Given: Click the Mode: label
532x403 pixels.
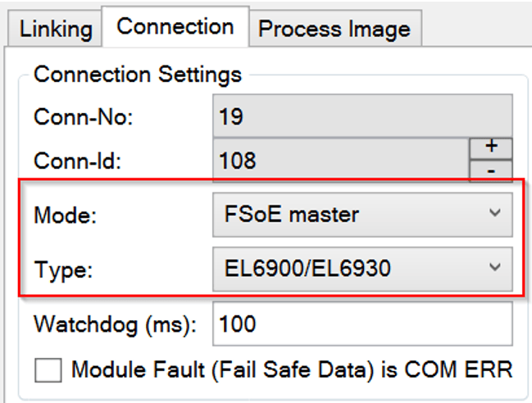Looking at the screenshot, I should [66, 215].
